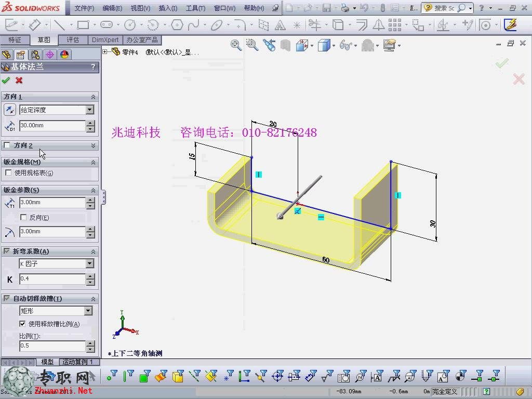Cancel base flange with red X

pos(19,81)
